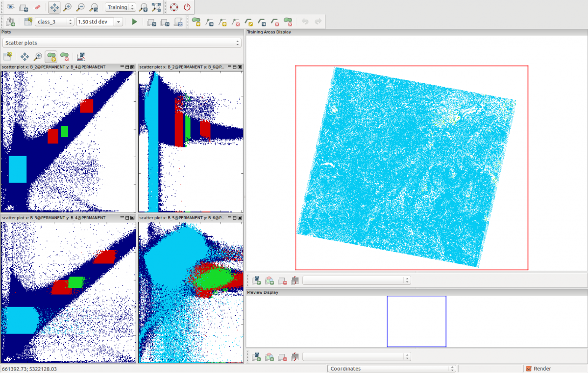Click the add imagery group clipboard icon
The image size is (588, 373).
(10, 22)
